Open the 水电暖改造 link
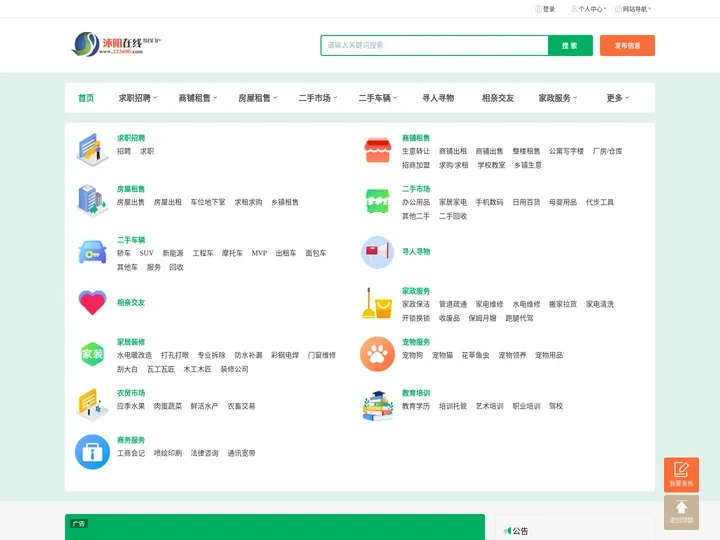 pyautogui.click(x=135, y=355)
